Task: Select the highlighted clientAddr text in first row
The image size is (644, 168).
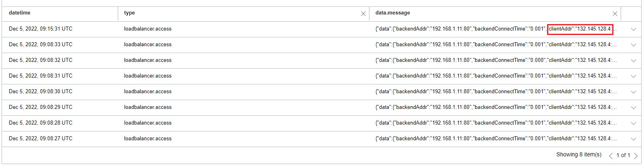Action: pos(580,29)
